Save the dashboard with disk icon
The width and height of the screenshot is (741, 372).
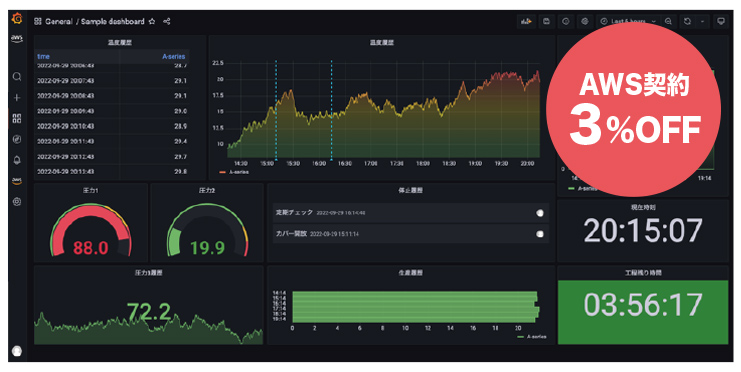tap(546, 21)
